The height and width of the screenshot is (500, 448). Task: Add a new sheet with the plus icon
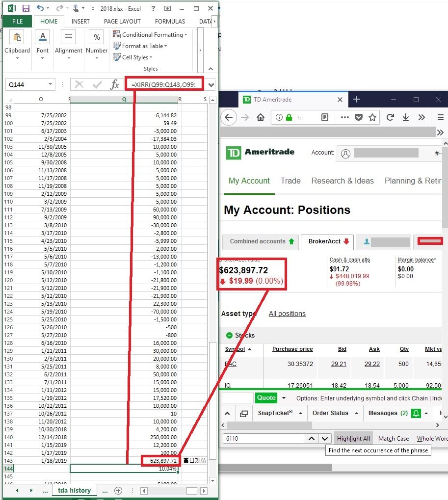point(118,491)
